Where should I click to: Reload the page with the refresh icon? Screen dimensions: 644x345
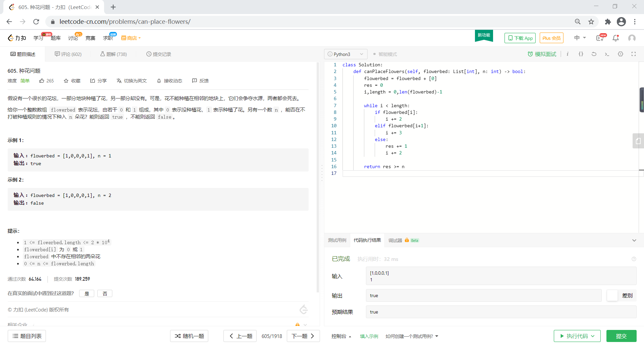(x=36, y=22)
